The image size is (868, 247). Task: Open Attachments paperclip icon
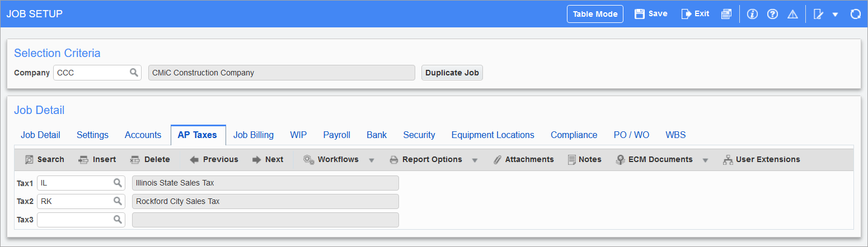click(497, 160)
